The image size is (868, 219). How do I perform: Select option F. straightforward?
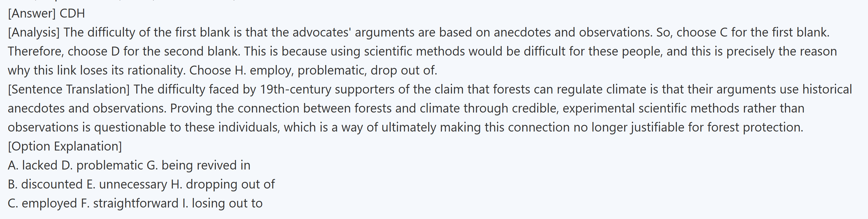pyautogui.click(x=130, y=203)
